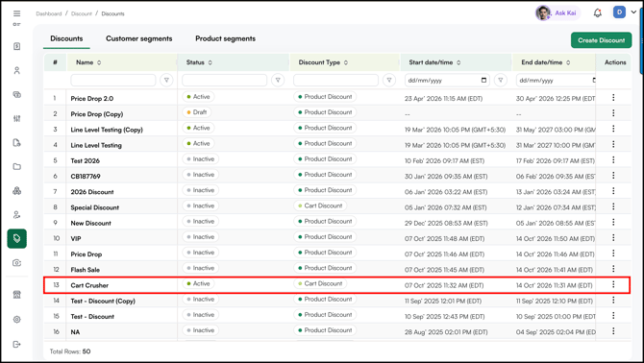
Task: Click Draft status of Price Drop (Copy)
Action: click(x=197, y=112)
